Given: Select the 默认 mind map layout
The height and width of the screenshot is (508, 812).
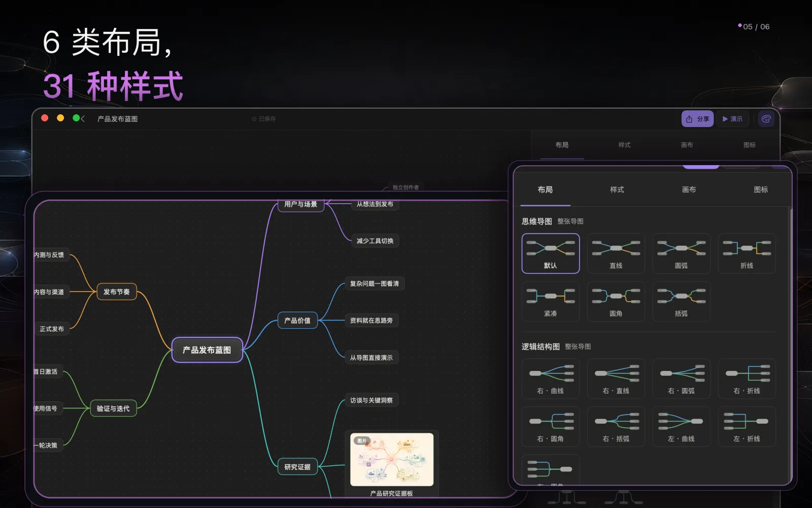Looking at the screenshot, I should point(551,253).
